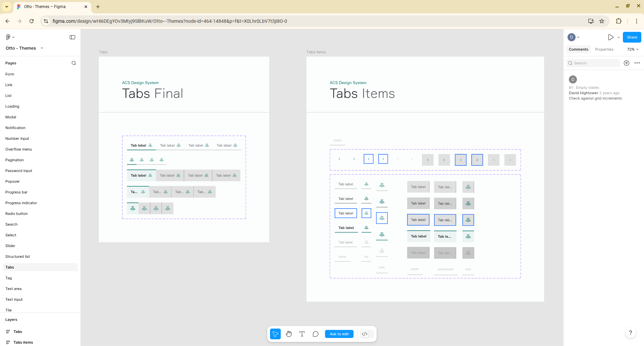Screen dimensions: 644x346
Task: Open the Pagination page
Action: 14,160
